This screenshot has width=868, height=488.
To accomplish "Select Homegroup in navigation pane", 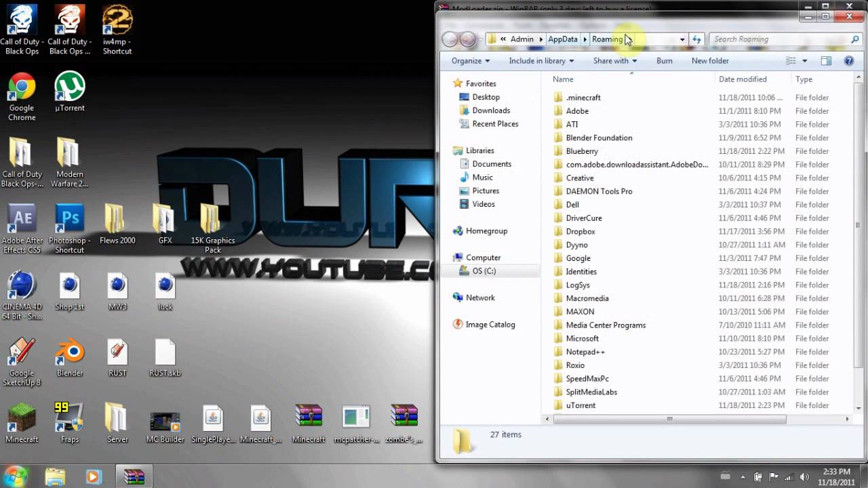I will pos(486,231).
